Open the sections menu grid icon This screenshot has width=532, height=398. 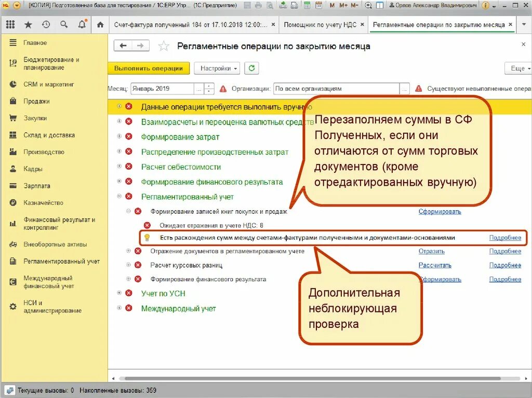[10, 24]
